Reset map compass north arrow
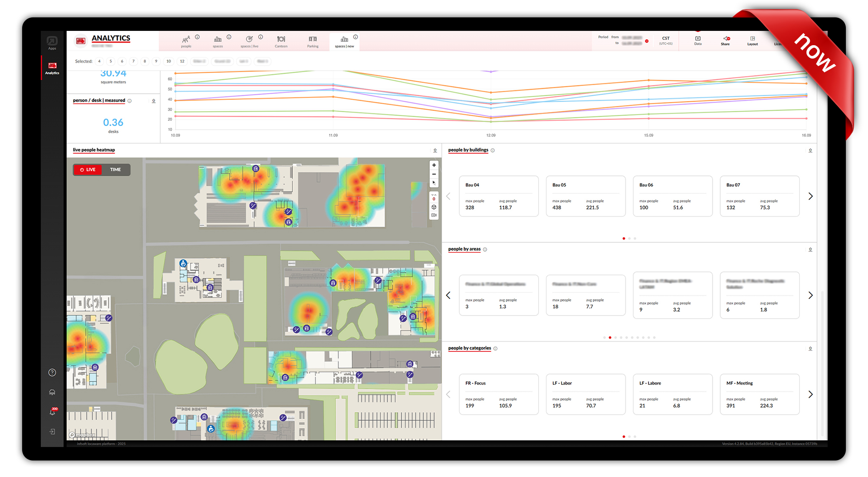The image size is (868, 477). click(434, 183)
